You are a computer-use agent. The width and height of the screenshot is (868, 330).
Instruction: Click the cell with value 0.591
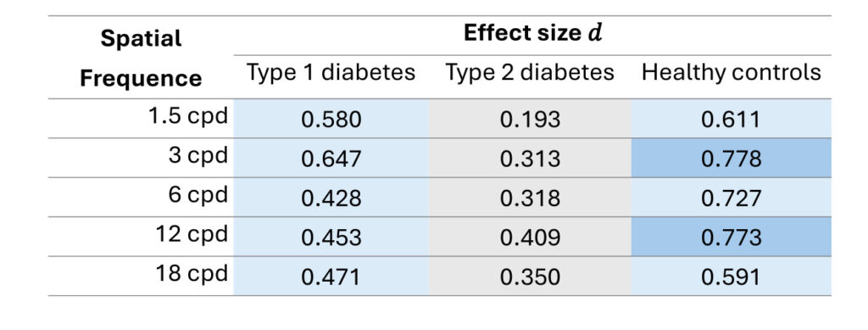tap(732, 277)
